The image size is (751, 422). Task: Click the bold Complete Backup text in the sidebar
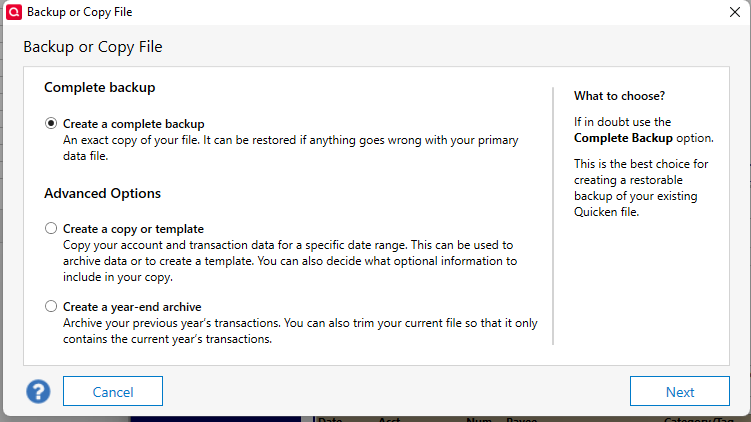point(623,138)
